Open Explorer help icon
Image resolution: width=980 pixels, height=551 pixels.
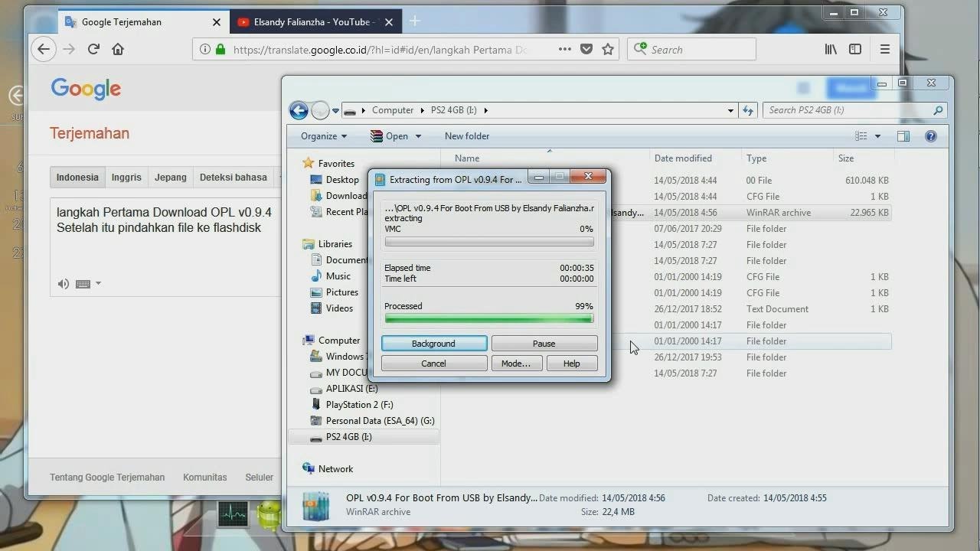pyautogui.click(x=931, y=136)
